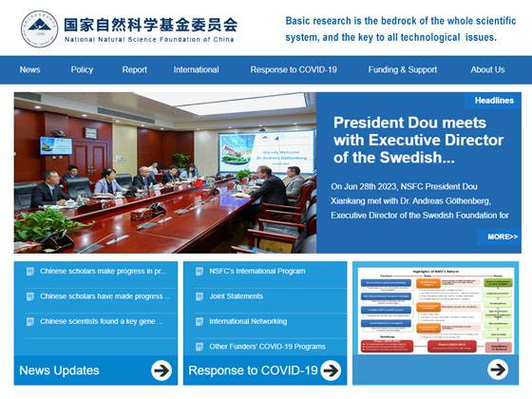532x399 pixels.
Task: Open the About Us menu item
Action: click(487, 69)
